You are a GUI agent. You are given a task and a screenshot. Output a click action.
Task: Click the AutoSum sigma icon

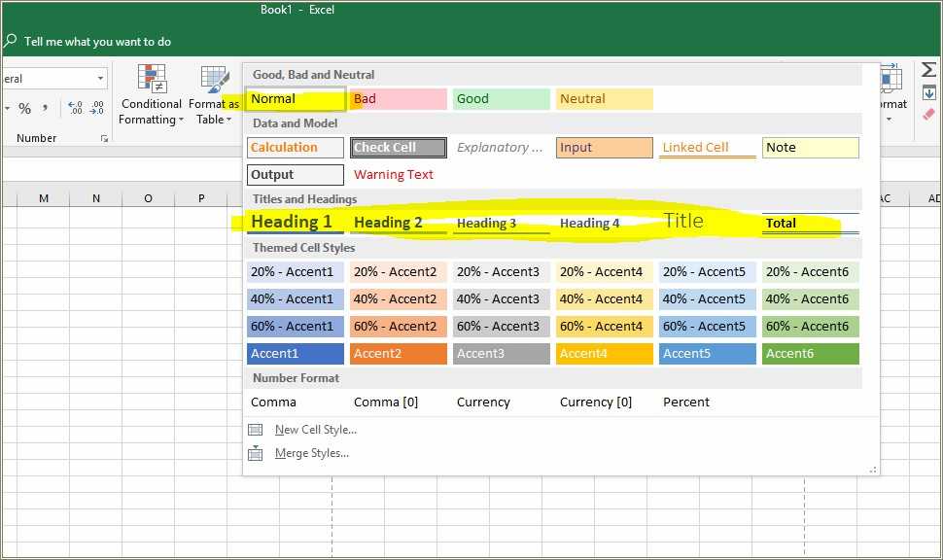pyautogui.click(x=928, y=71)
